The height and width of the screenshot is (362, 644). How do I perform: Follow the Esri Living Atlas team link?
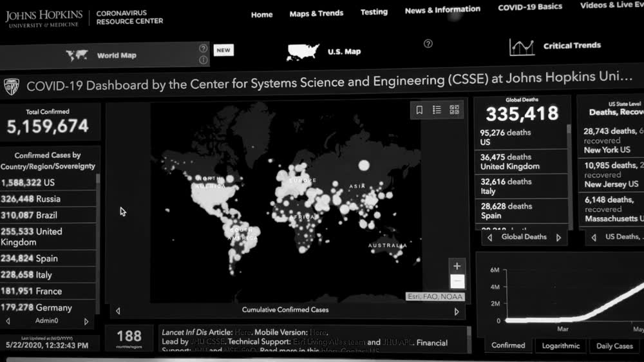tap(329, 342)
